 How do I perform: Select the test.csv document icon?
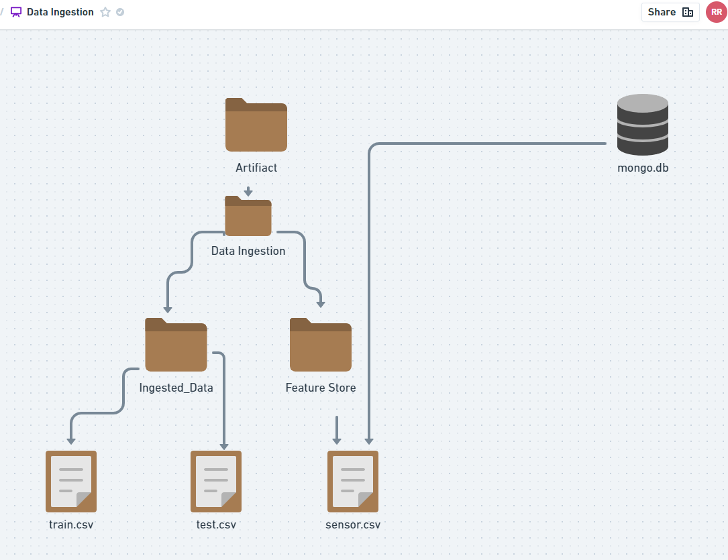pyautogui.click(x=216, y=481)
